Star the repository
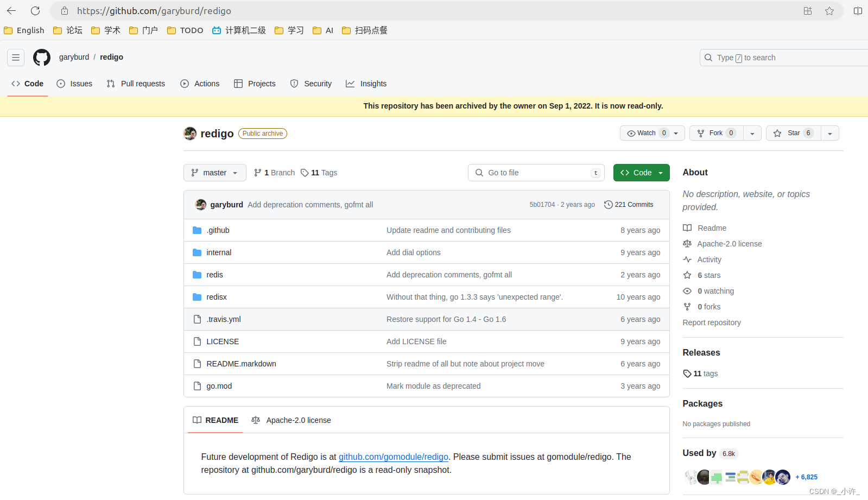Image resolution: width=868 pixels, height=500 pixels. click(794, 133)
